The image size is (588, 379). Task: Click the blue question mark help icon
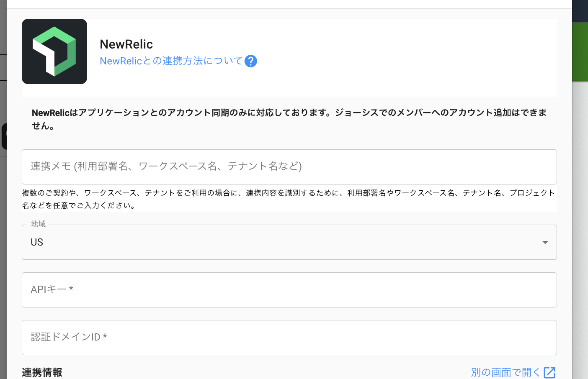point(250,61)
